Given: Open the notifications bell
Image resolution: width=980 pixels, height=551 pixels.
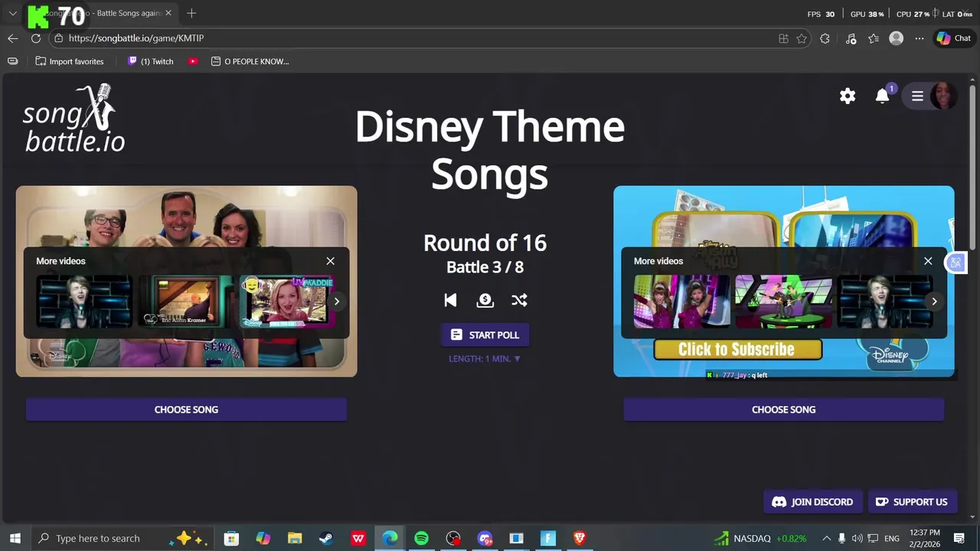Looking at the screenshot, I should 883,96.
